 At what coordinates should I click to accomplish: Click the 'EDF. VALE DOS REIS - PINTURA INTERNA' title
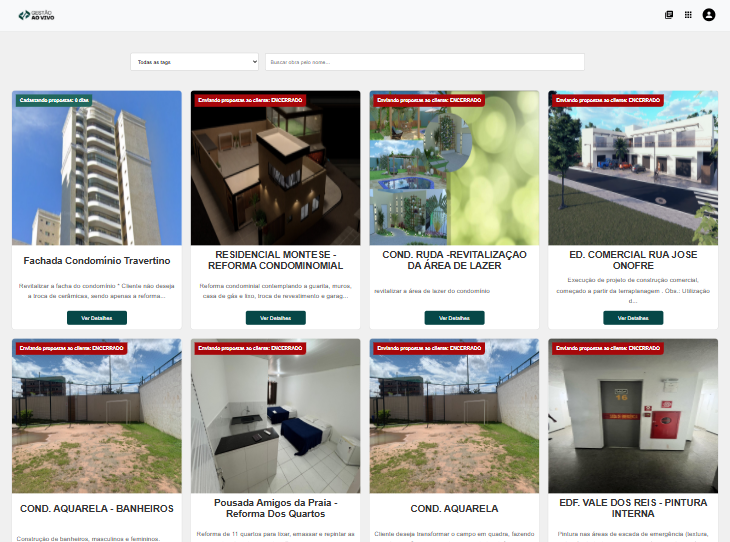tap(633, 508)
